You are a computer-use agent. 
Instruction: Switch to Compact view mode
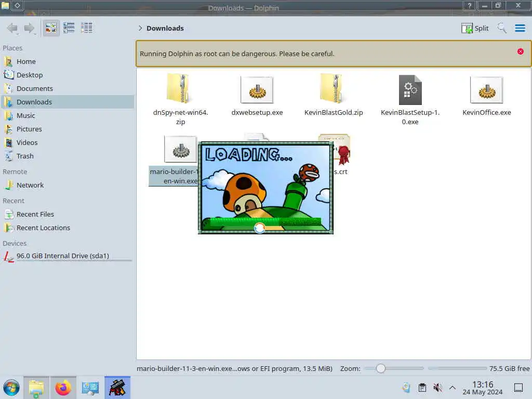(x=69, y=28)
